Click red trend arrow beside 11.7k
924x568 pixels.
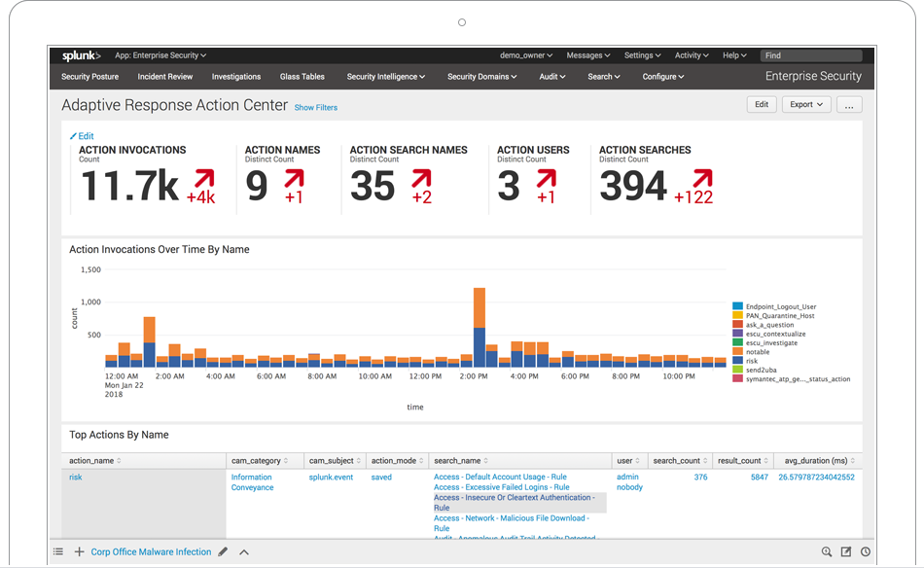204,179
